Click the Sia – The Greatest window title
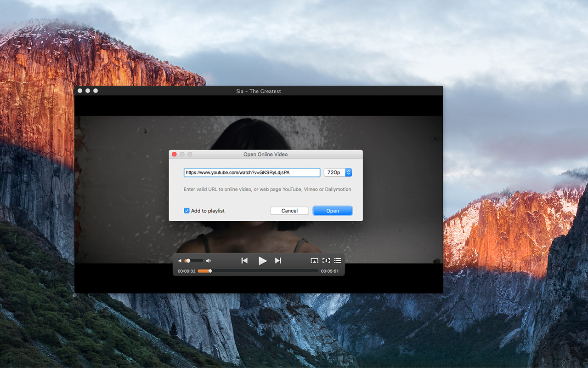Screen dimensions: 588x368 tap(259, 91)
